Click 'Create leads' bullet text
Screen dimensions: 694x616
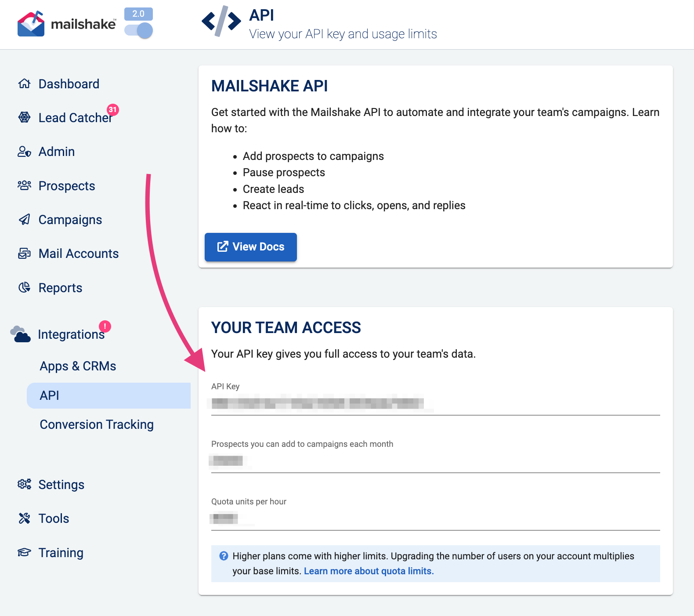point(273,189)
